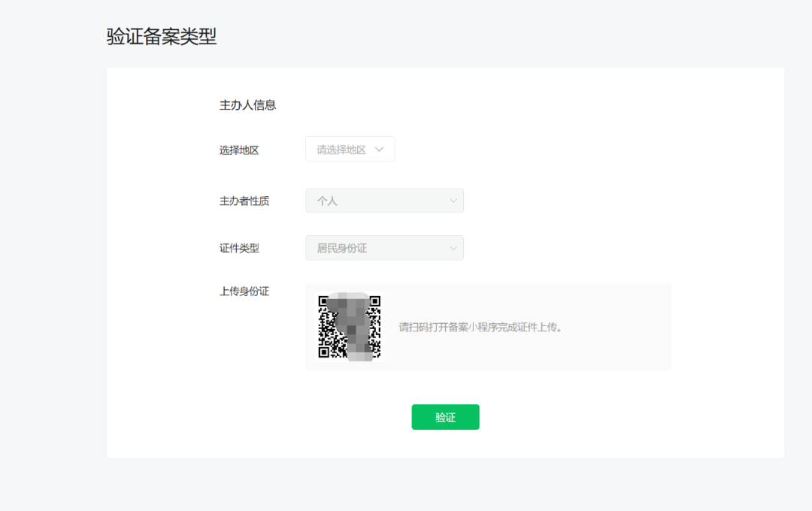Image resolution: width=812 pixels, height=511 pixels.
Task: Open the 证件类型 dropdown showing 居民身份证
Action: point(384,248)
